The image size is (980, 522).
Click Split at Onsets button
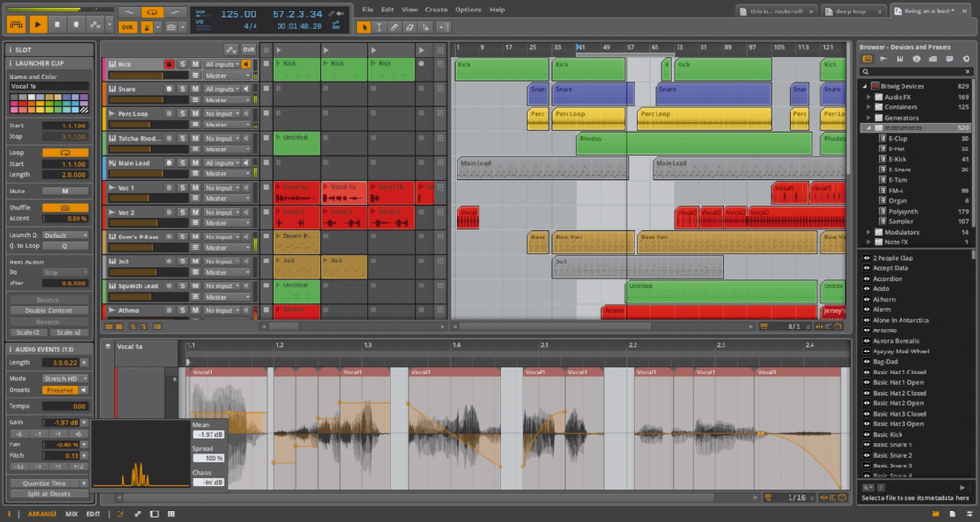point(48,493)
